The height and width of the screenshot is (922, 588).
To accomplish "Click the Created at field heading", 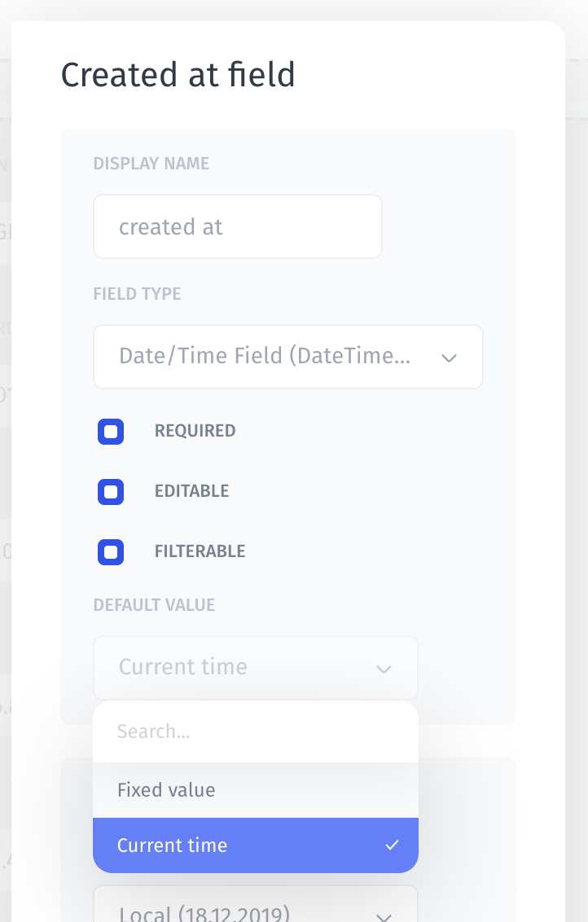I will pos(178,76).
